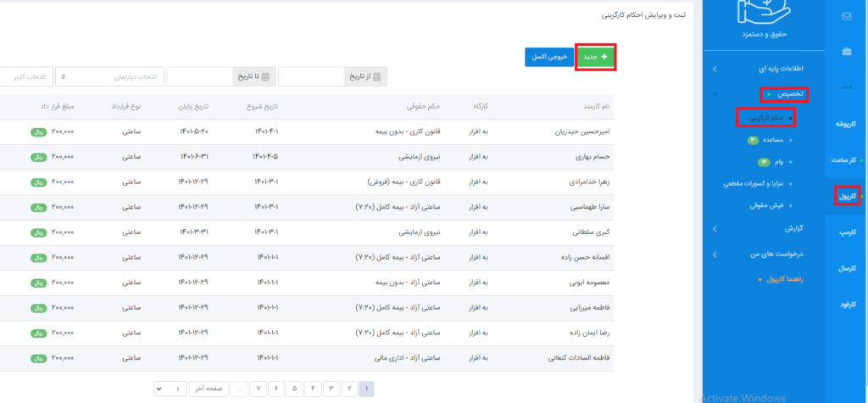Click calendar icon beside 'از تاریخ' field

(x=378, y=77)
